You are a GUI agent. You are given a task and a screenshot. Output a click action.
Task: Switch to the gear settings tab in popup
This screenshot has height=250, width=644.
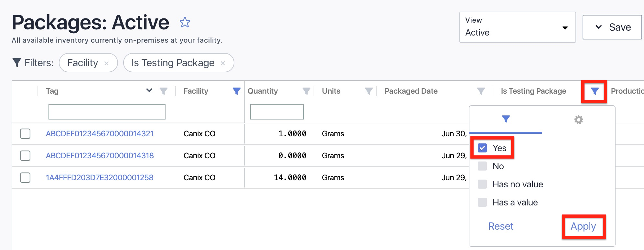(579, 120)
